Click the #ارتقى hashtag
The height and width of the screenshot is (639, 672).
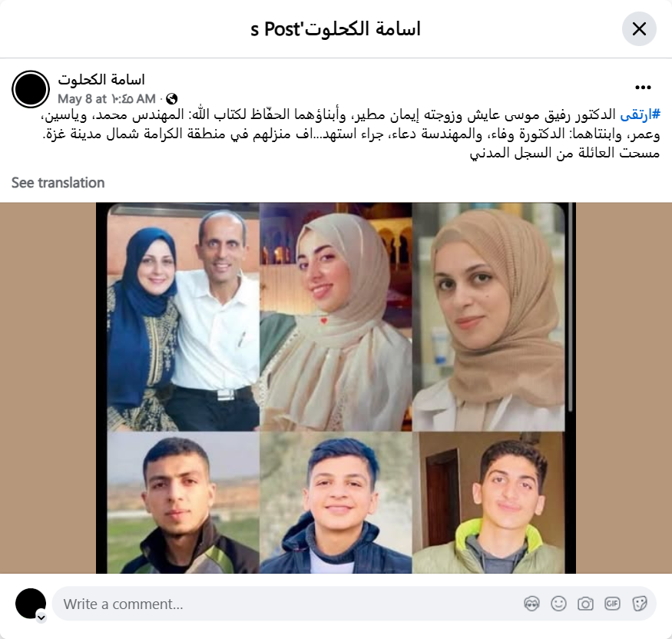[640, 115]
